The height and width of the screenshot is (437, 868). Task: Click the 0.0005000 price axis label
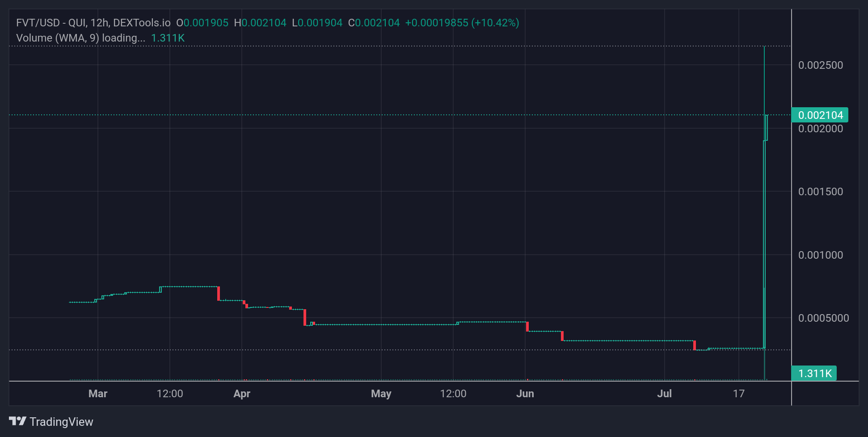click(x=824, y=318)
